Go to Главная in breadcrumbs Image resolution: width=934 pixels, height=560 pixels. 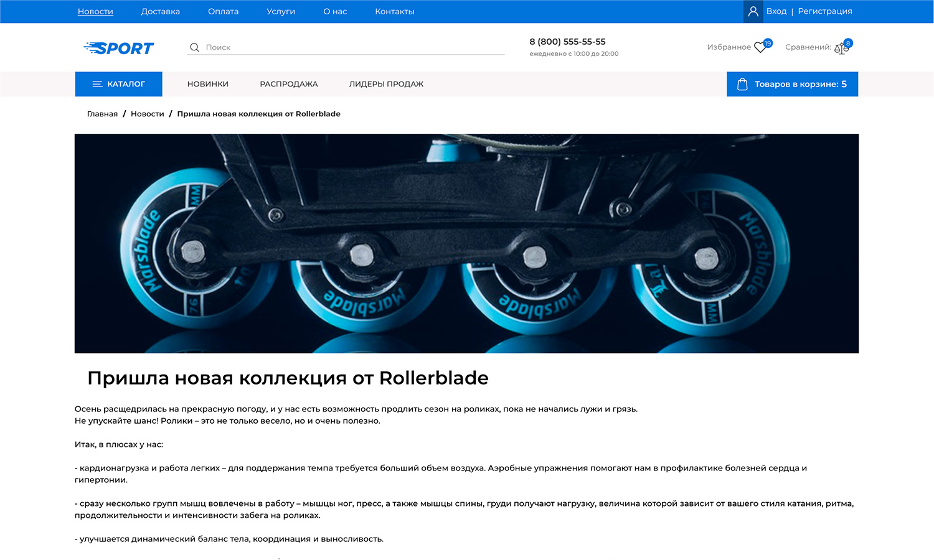click(x=102, y=114)
